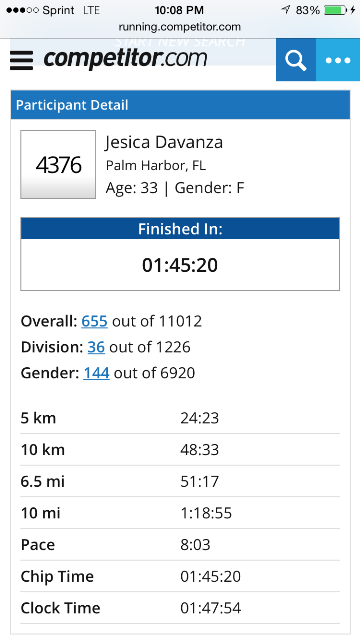Viewport: 360px width, 640px height.
Task: Tap the bib number 4376 box
Action: pyautogui.click(x=58, y=164)
